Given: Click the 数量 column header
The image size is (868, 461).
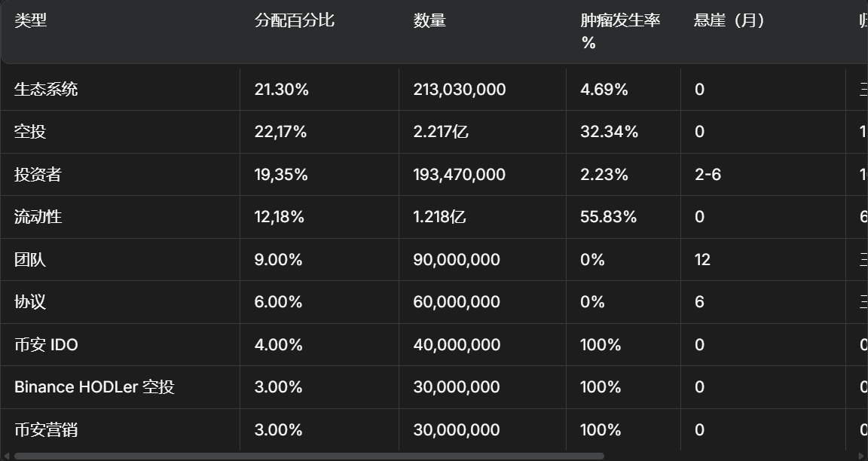Looking at the screenshot, I should [x=429, y=20].
